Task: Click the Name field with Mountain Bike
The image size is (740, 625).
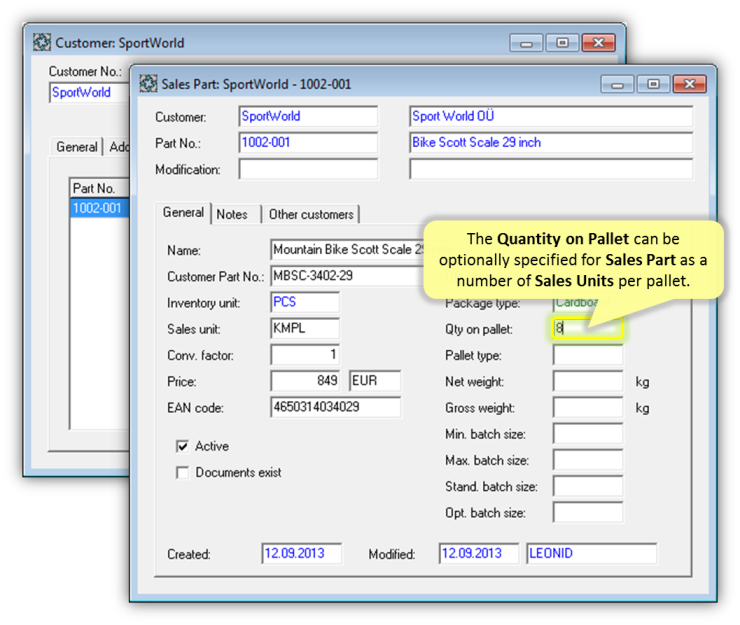Action: tap(347, 250)
